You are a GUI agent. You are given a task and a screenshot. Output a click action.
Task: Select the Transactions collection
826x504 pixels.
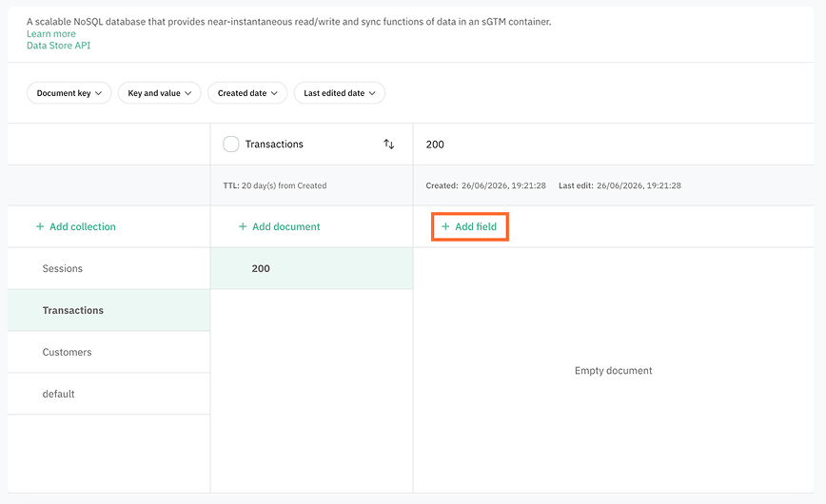[108, 310]
